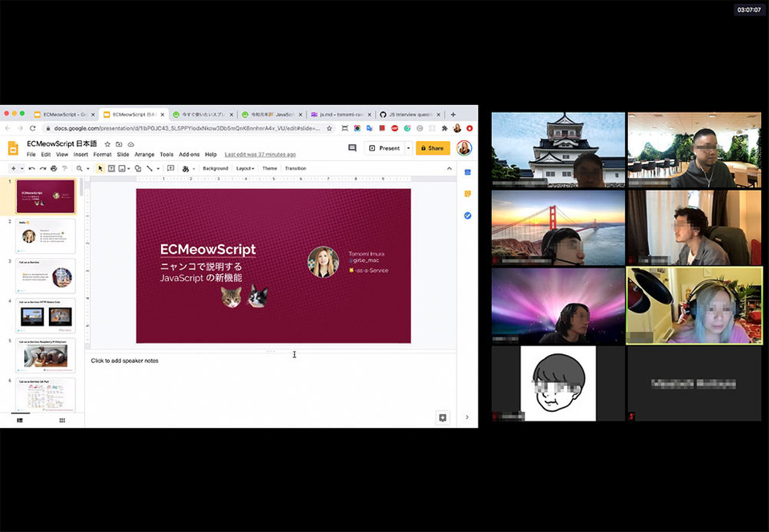Click the Add comment toolbar icon
Screen dimensions: 769x532
click(170, 168)
